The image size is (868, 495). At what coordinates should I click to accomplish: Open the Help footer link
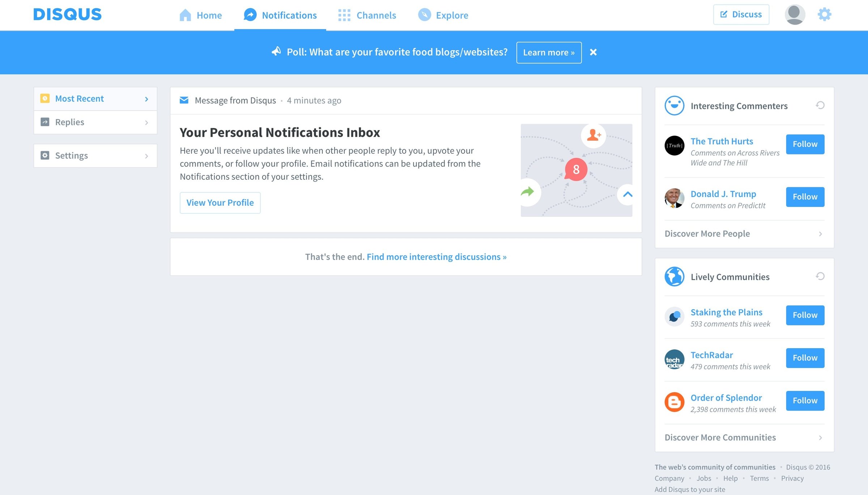tap(731, 478)
